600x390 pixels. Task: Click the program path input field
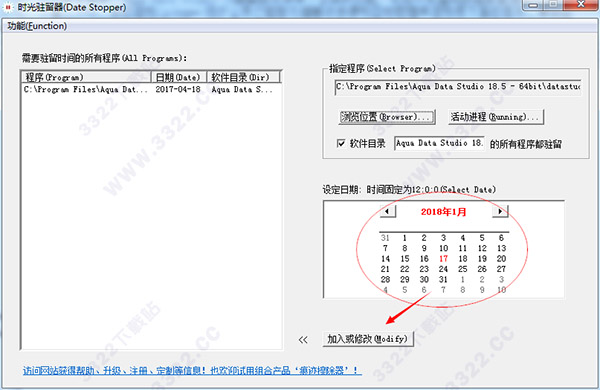click(x=458, y=87)
